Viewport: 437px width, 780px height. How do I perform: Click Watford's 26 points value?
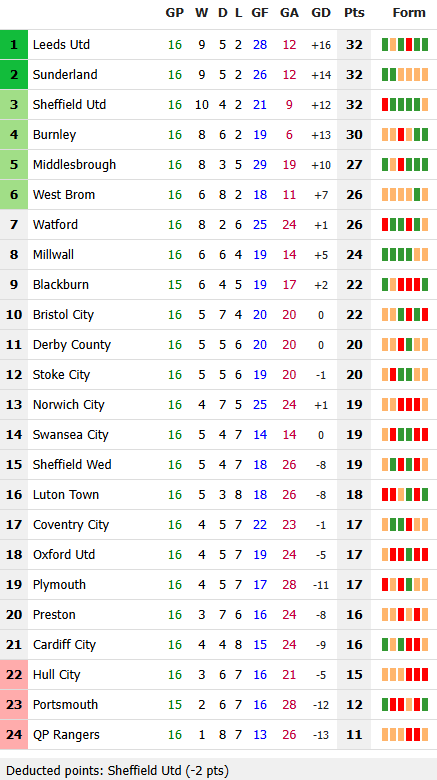coord(354,225)
